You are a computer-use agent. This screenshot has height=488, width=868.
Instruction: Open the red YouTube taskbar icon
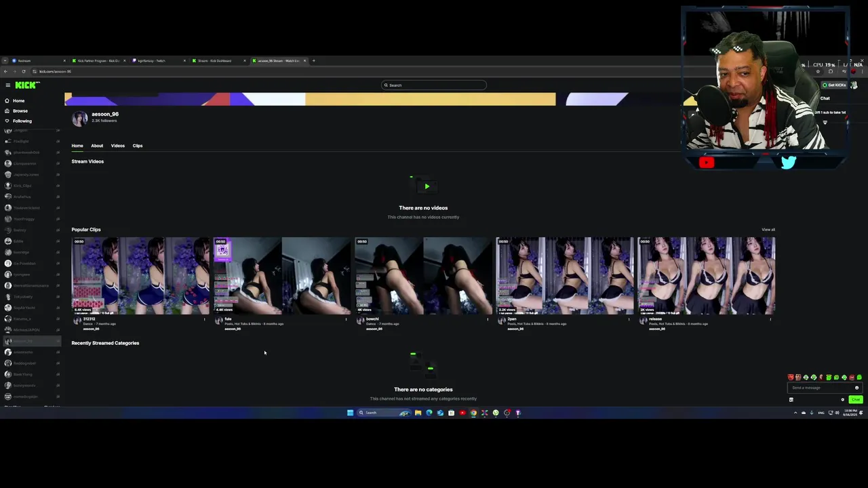[462, 412]
